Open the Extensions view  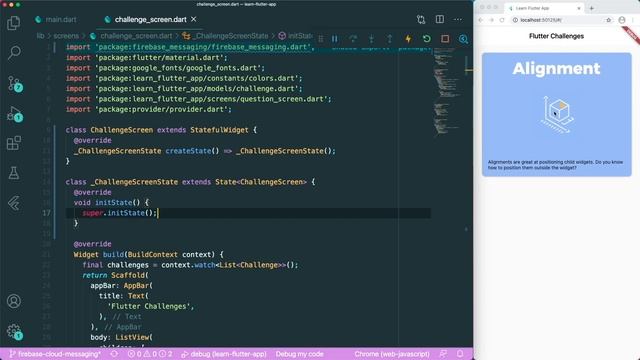point(14,143)
